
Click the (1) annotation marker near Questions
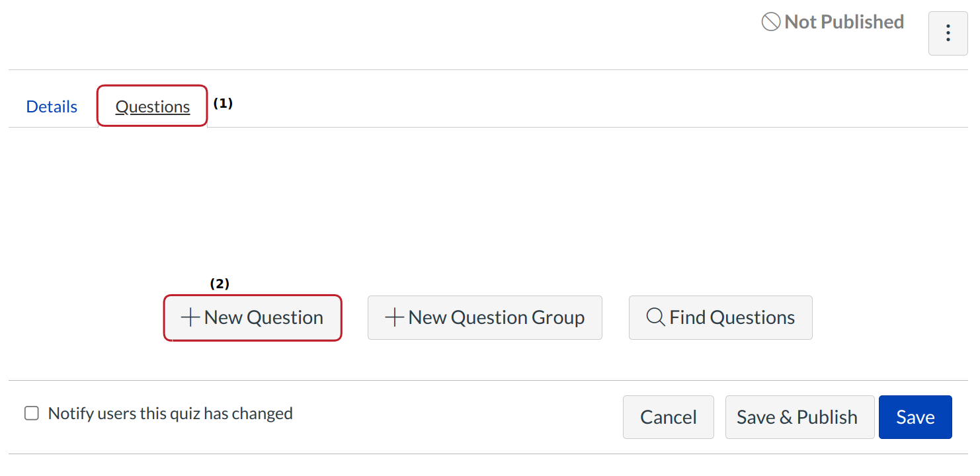(223, 104)
